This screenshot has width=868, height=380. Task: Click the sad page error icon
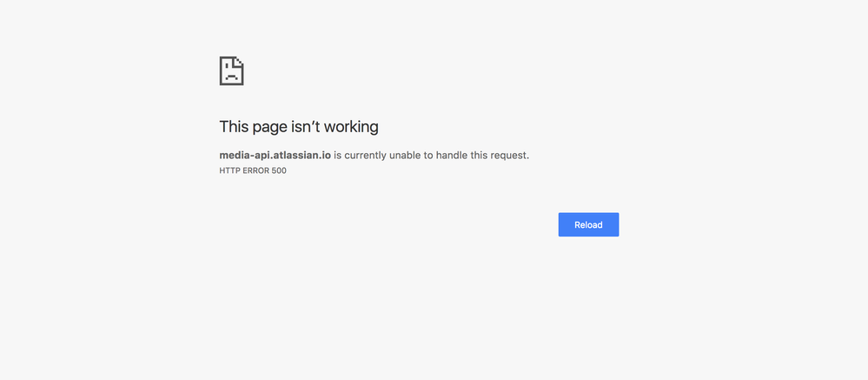click(231, 71)
